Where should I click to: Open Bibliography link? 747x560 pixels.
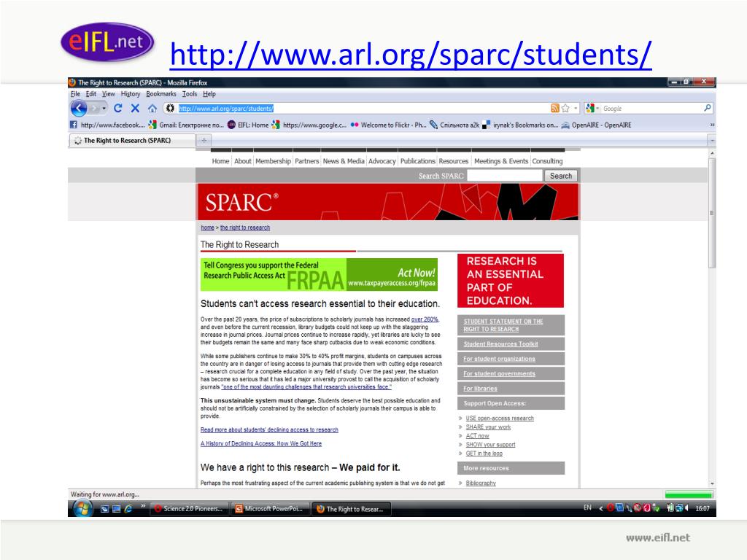(x=481, y=483)
